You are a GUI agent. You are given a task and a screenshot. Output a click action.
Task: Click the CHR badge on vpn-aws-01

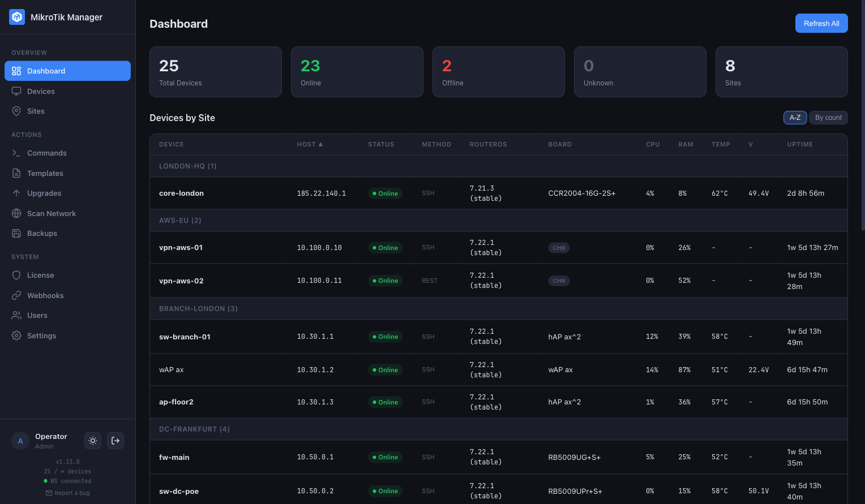pyautogui.click(x=559, y=248)
